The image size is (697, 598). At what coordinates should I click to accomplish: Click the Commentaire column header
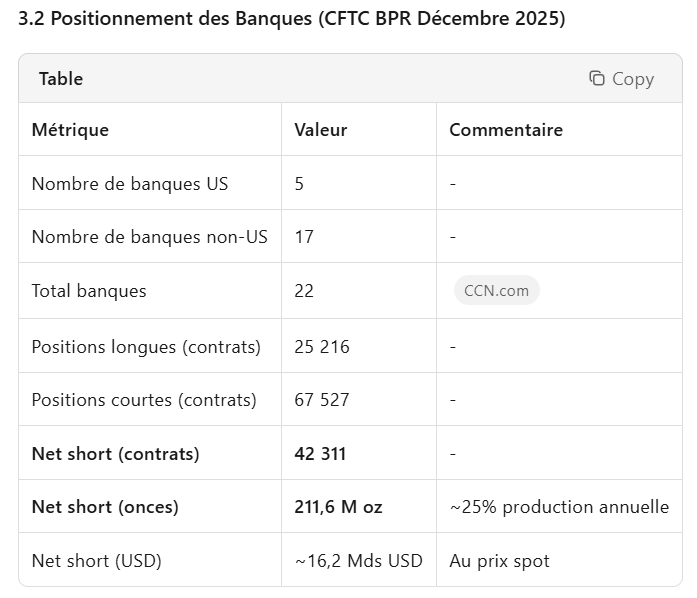505,130
